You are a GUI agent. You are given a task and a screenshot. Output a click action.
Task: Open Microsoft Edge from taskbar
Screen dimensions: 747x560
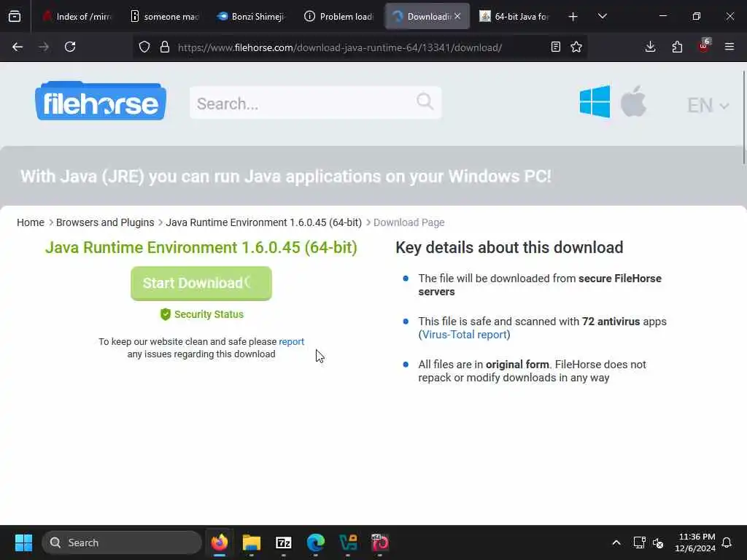click(x=315, y=542)
